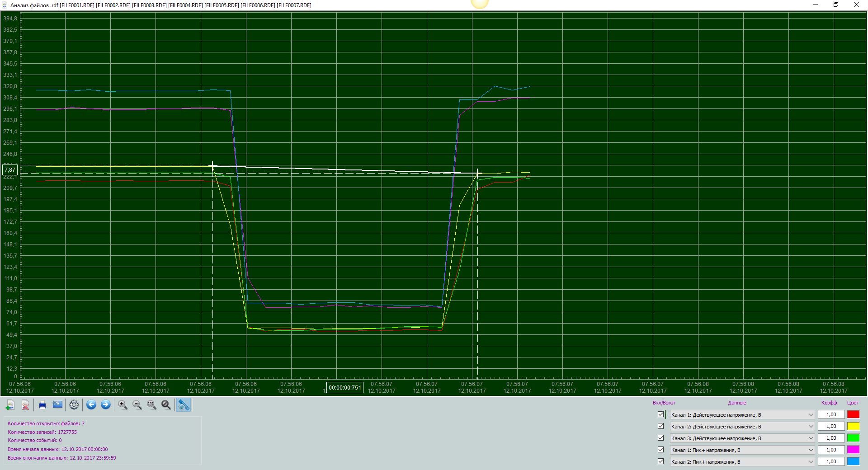Click the 320,8 y-axis label

(10, 86)
